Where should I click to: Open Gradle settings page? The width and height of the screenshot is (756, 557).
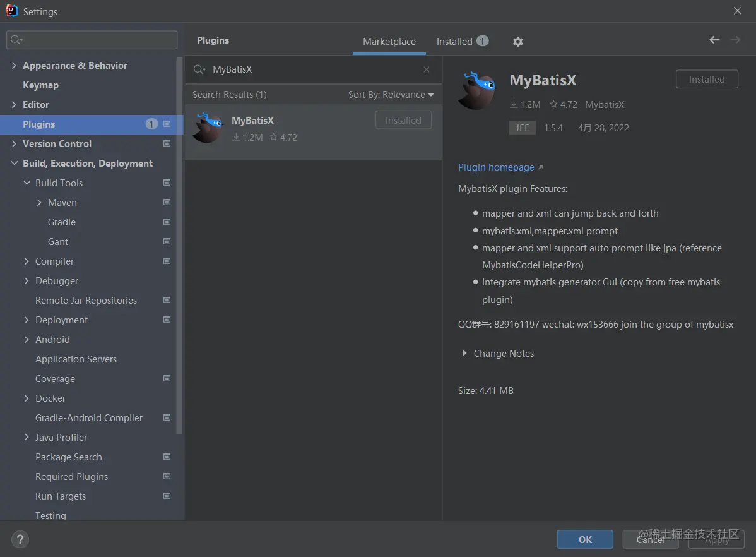point(62,222)
